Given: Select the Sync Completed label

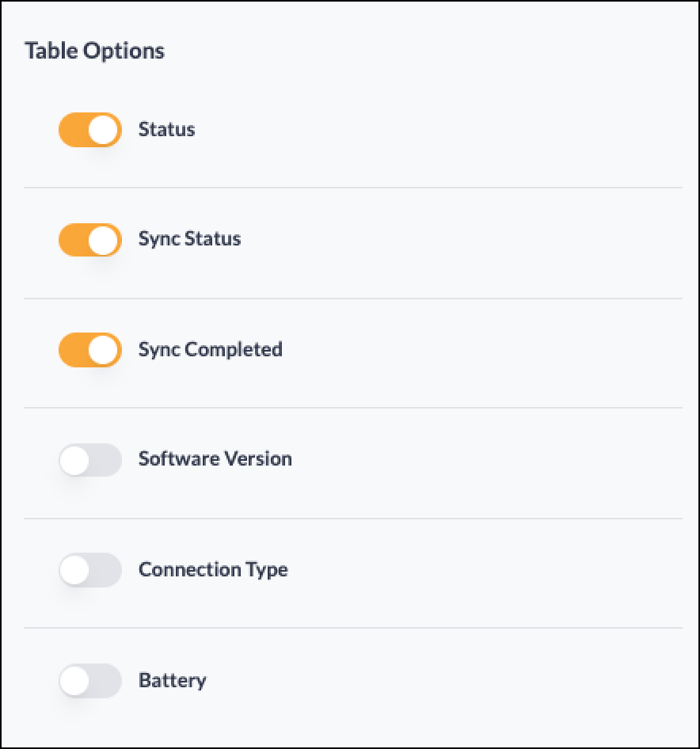Looking at the screenshot, I should pyautogui.click(x=211, y=350).
